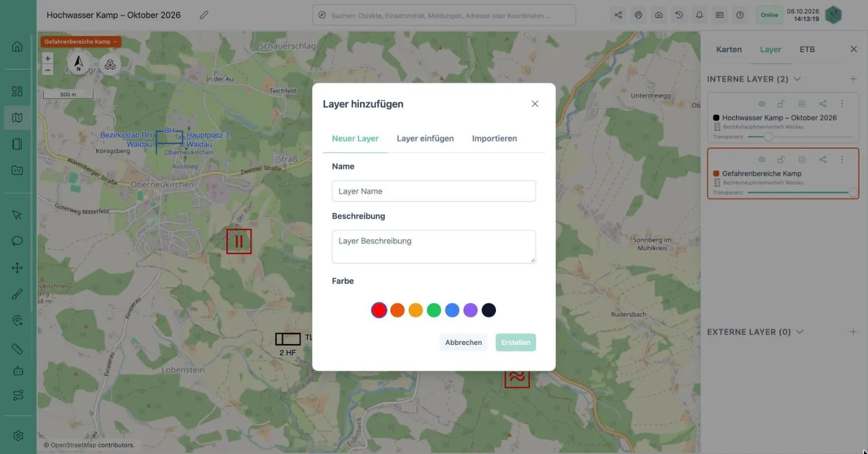Open the Karten tab in the side panel
This screenshot has width=868, height=454.
[729, 49]
